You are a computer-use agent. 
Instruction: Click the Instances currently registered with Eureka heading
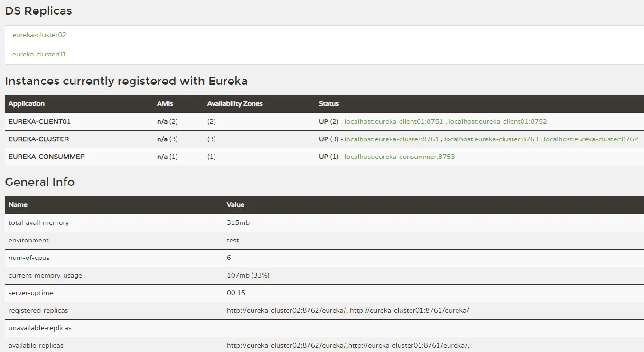pos(126,81)
